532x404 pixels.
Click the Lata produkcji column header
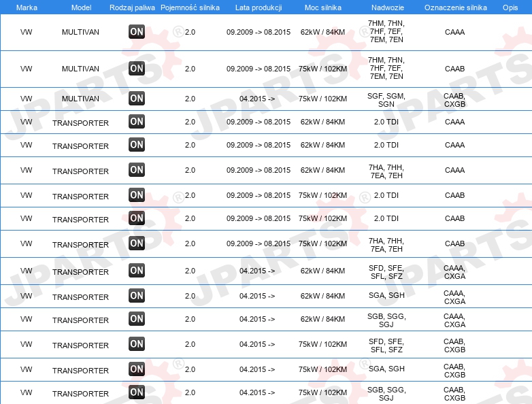pos(259,7)
